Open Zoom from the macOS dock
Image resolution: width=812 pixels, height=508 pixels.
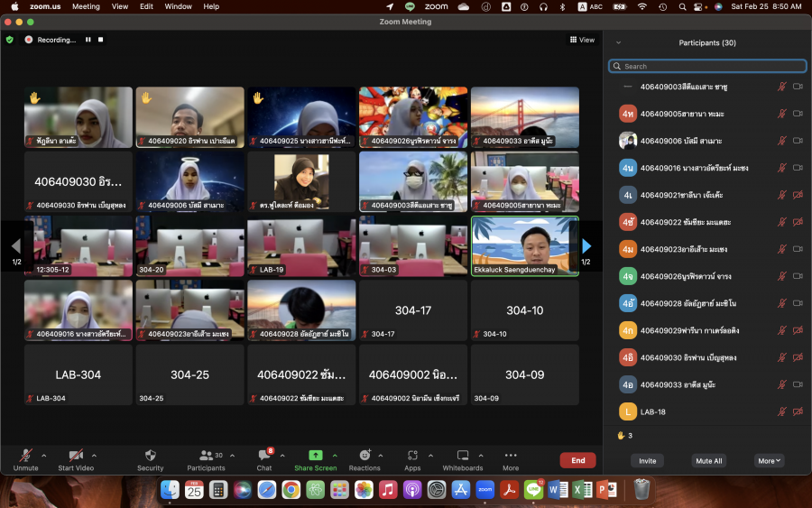[484, 490]
